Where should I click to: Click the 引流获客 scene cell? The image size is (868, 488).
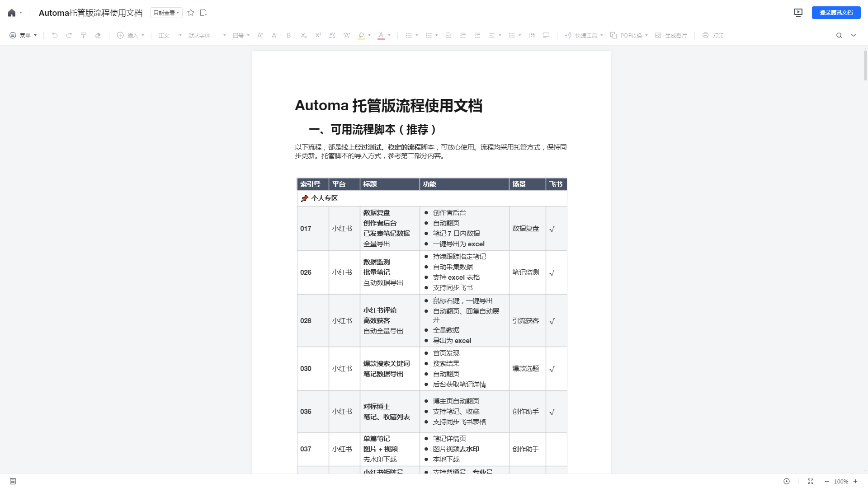527,321
